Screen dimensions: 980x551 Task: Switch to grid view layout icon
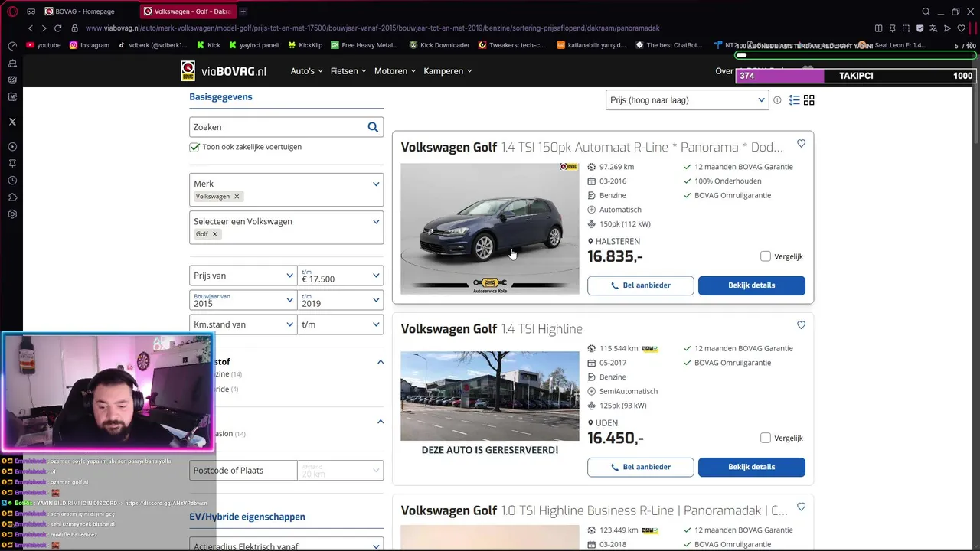(808, 100)
